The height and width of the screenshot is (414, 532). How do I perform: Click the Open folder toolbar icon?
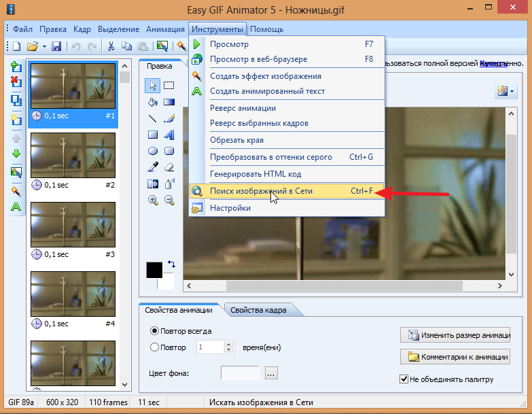33,46
